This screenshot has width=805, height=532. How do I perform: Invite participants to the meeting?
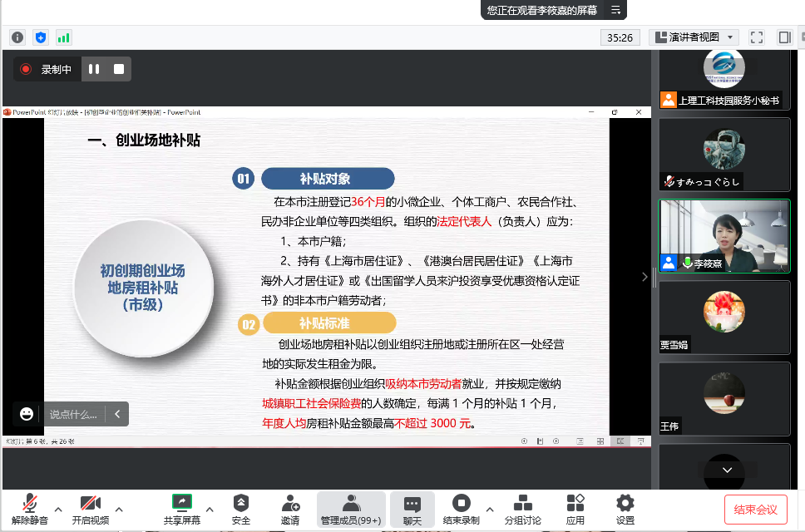point(290,509)
